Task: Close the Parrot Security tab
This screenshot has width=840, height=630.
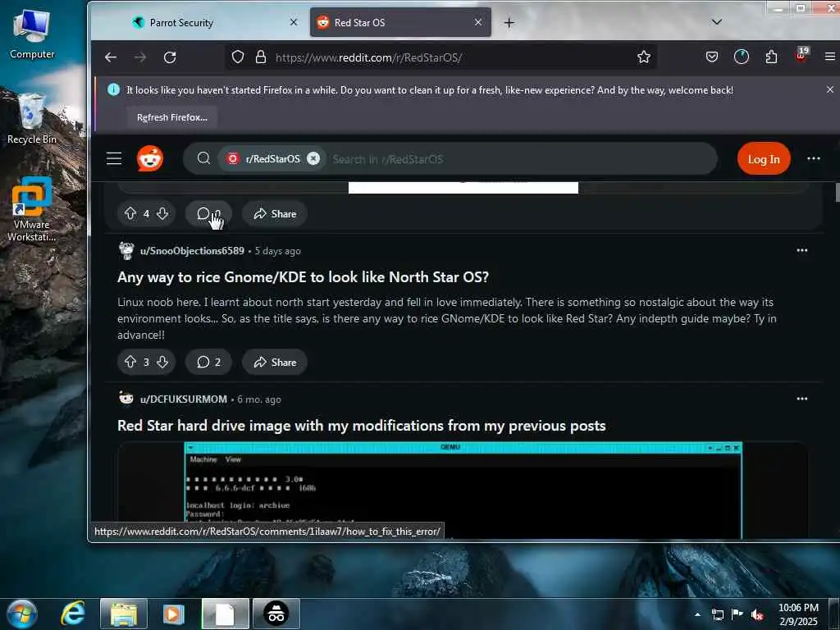Action: point(294,22)
